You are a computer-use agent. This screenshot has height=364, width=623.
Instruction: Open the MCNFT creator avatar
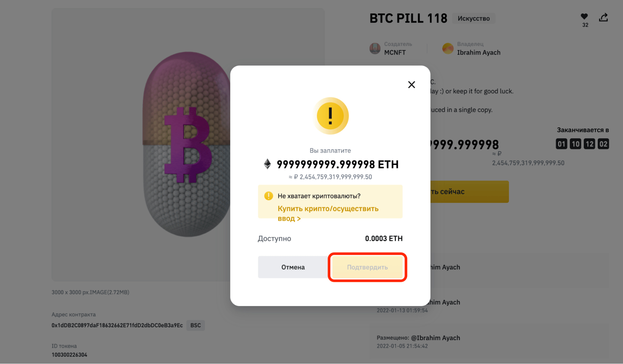[375, 48]
